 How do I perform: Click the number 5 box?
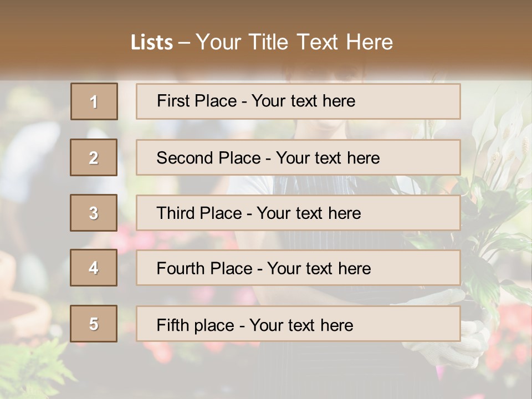pos(94,324)
